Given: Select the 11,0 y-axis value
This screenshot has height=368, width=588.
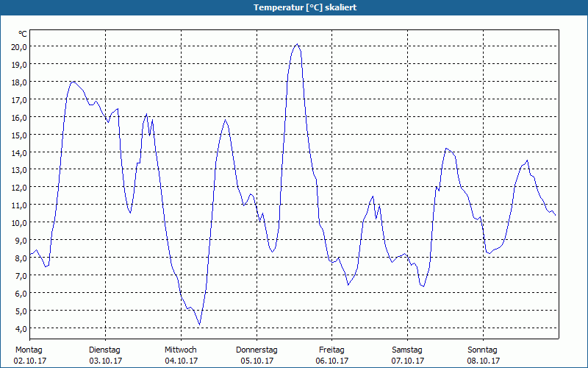Looking at the screenshot, I should pyautogui.click(x=19, y=205).
